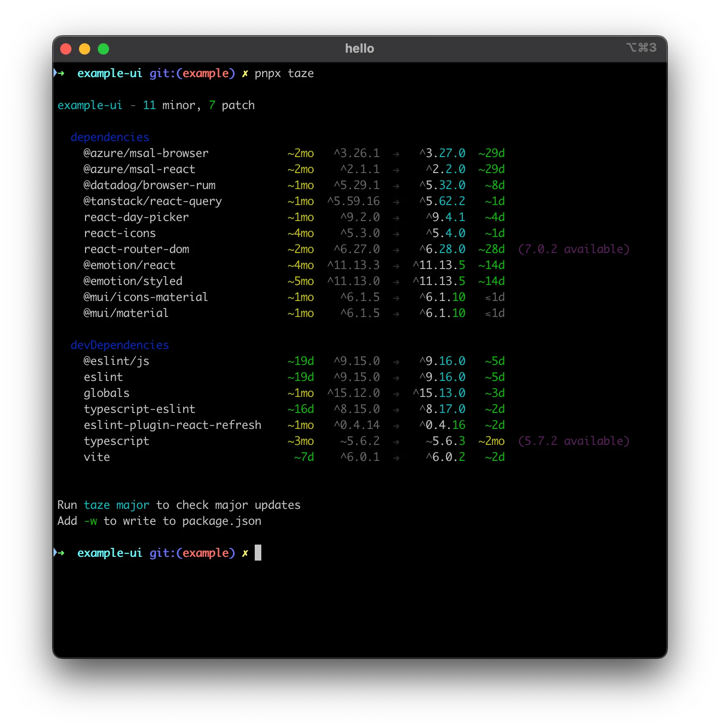The width and height of the screenshot is (720, 728).
Task: Click the 'globals' package name
Action: point(107,393)
